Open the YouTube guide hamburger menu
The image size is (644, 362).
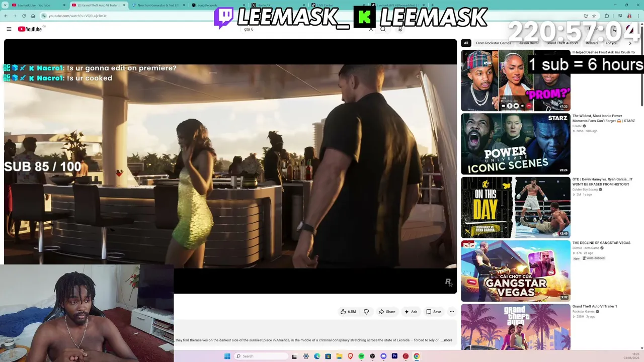tap(9, 29)
